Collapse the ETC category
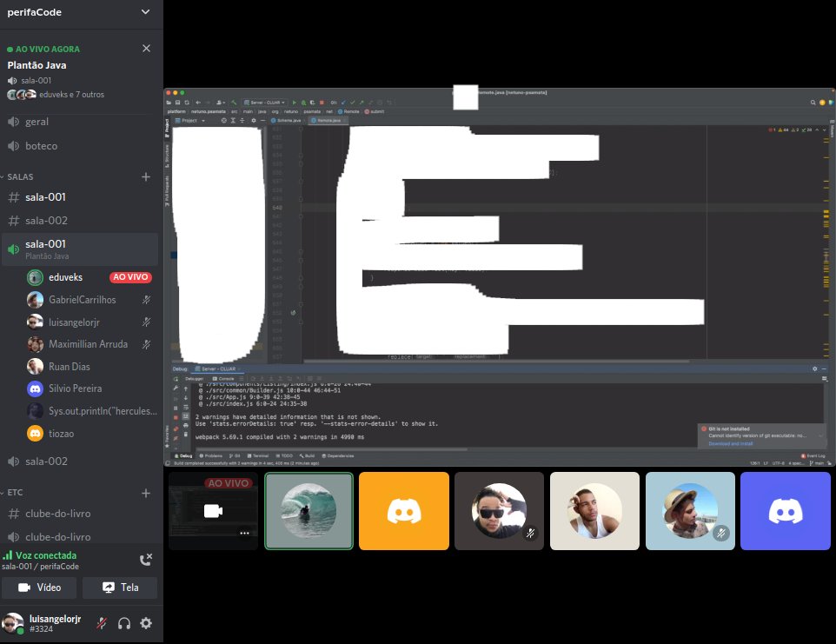This screenshot has width=836, height=644. pos(13,493)
